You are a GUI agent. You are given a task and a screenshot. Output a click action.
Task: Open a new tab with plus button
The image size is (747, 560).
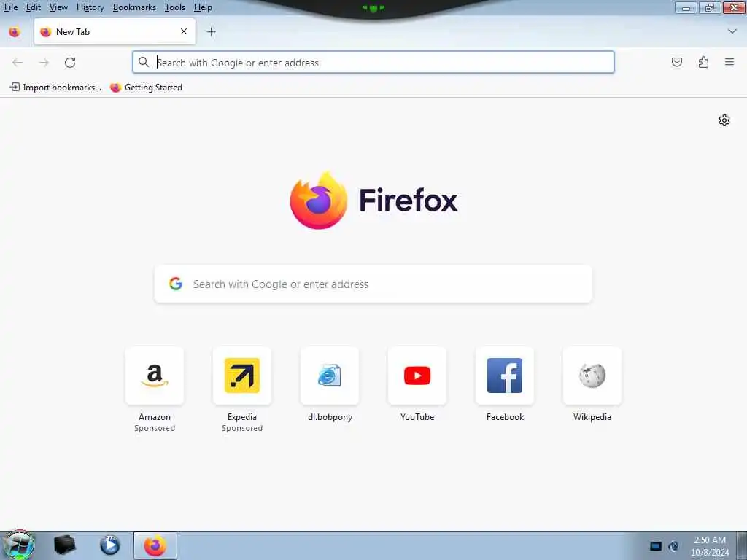[x=212, y=32]
